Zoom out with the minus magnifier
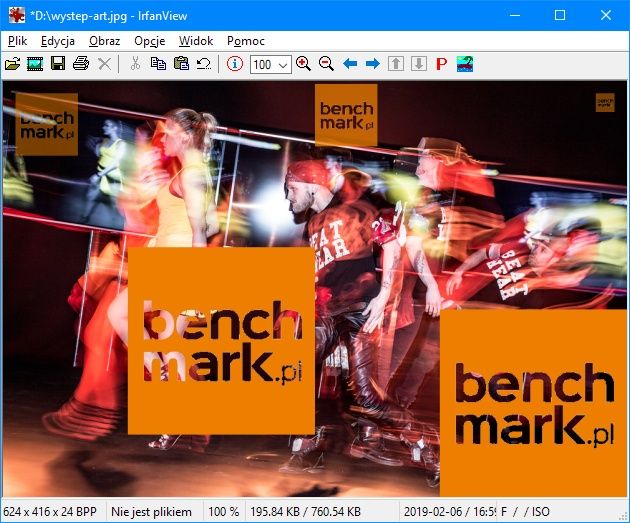This screenshot has height=523, width=630. pos(326,64)
